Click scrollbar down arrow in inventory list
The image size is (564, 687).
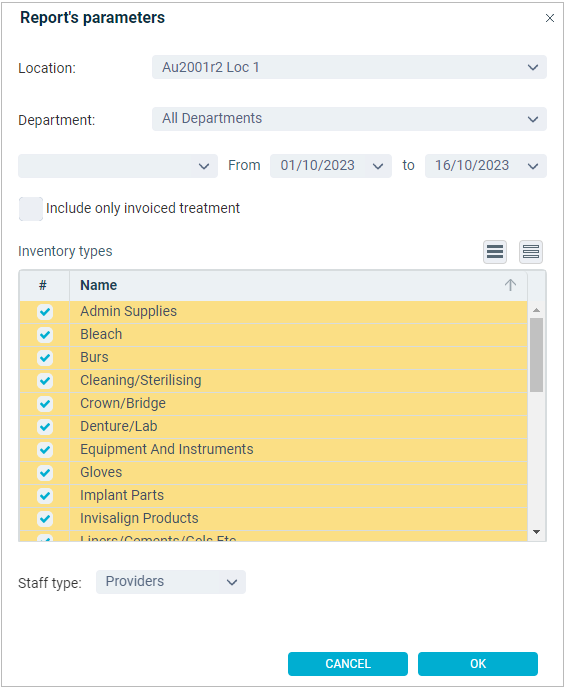[x=536, y=531]
